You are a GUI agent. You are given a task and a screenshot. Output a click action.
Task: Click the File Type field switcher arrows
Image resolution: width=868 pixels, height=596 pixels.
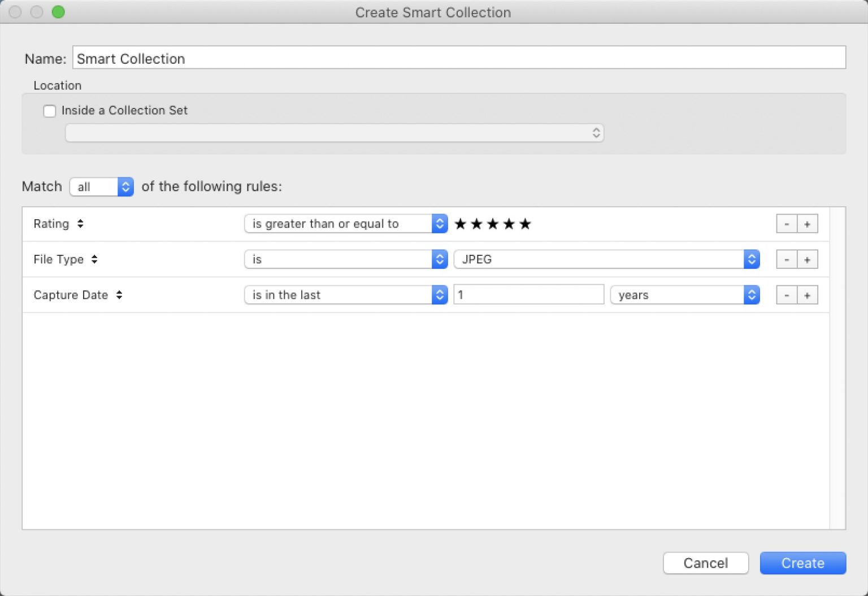(x=94, y=259)
